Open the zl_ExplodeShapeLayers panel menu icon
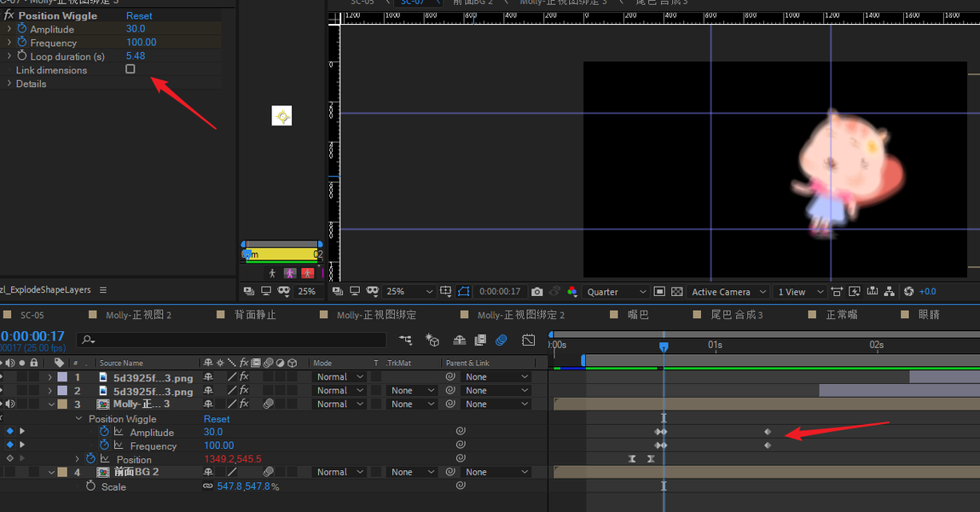 click(x=103, y=290)
